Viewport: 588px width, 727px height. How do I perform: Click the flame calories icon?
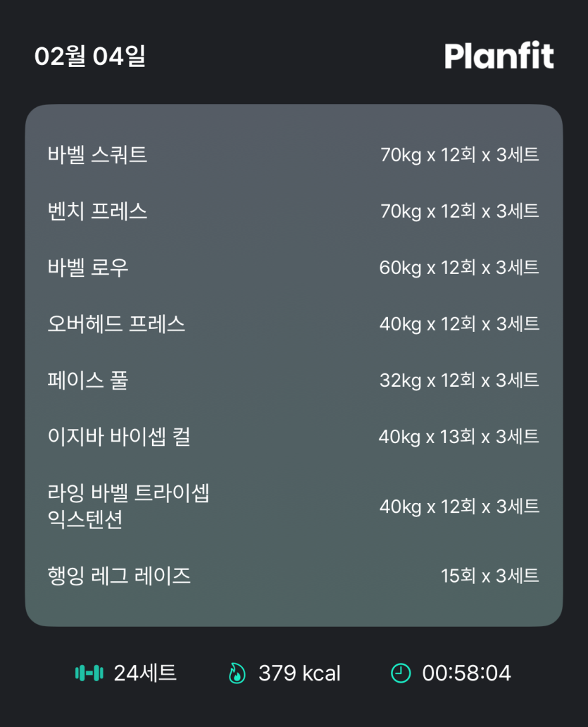click(237, 673)
